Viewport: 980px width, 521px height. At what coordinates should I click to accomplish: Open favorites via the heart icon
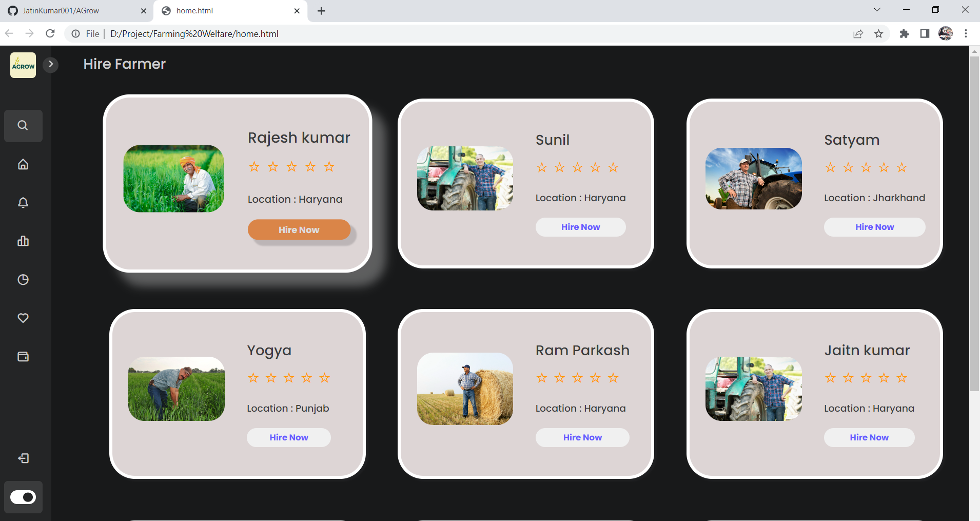click(23, 318)
